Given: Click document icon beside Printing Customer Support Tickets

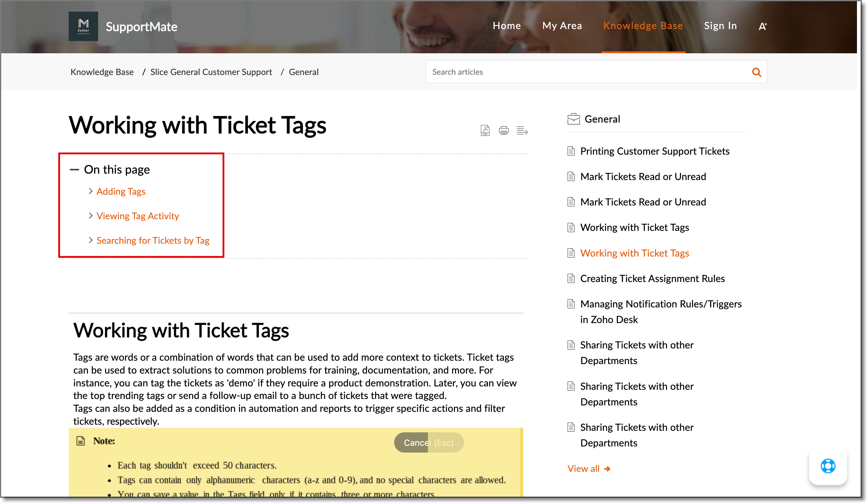Looking at the screenshot, I should [571, 151].
